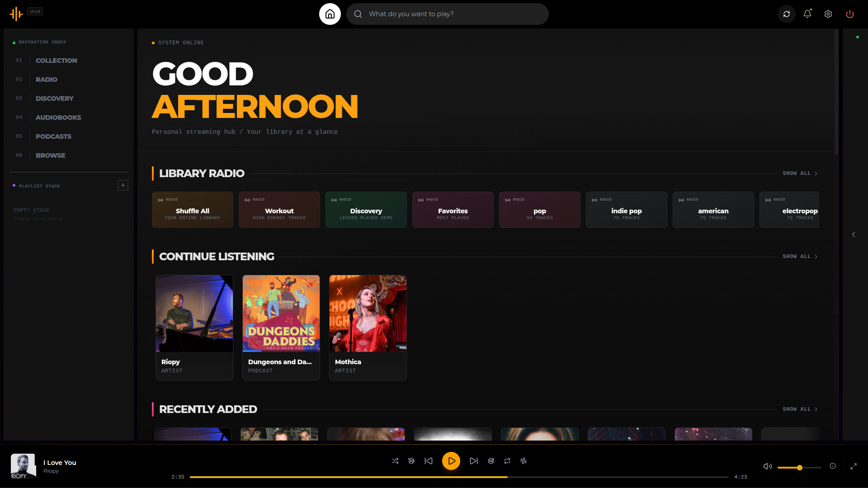Click the red power icon
This screenshot has height=488, width=868.
click(849, 14)
